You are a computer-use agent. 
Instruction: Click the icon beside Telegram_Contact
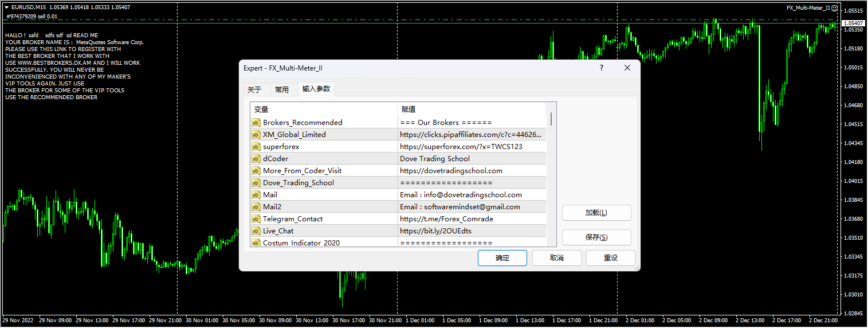click(256, 218)
